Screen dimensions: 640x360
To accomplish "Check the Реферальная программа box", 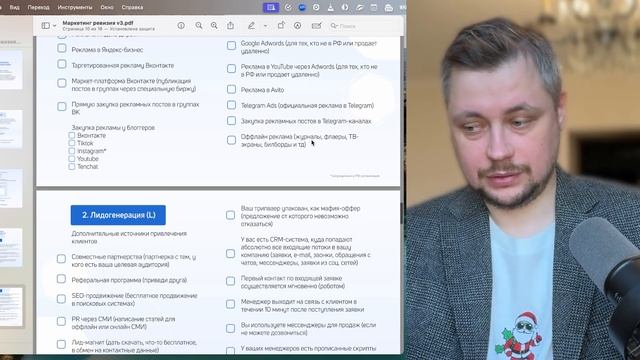I will [x=61, y=279].
